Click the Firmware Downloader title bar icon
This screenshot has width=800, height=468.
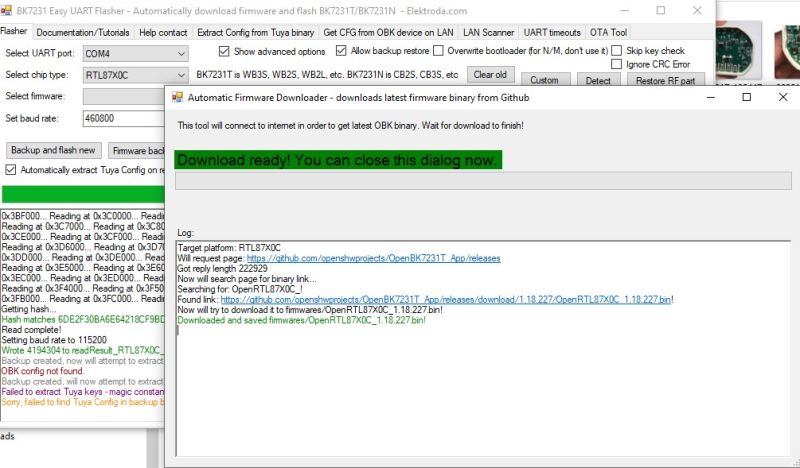tap(177, 97)
